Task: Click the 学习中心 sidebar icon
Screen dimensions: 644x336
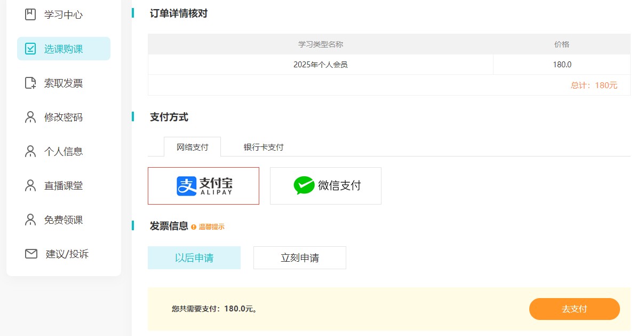Action: pyautogui.click(x=30, y=14)
